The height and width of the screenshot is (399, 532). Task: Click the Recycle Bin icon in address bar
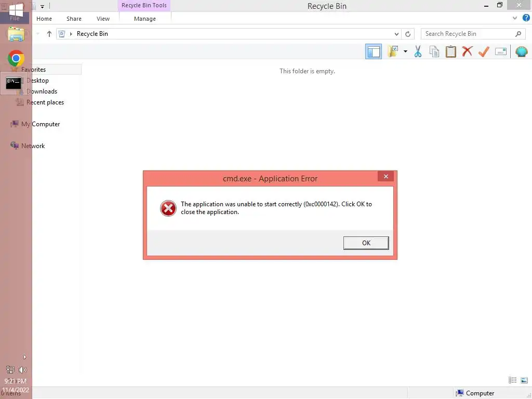62,34
